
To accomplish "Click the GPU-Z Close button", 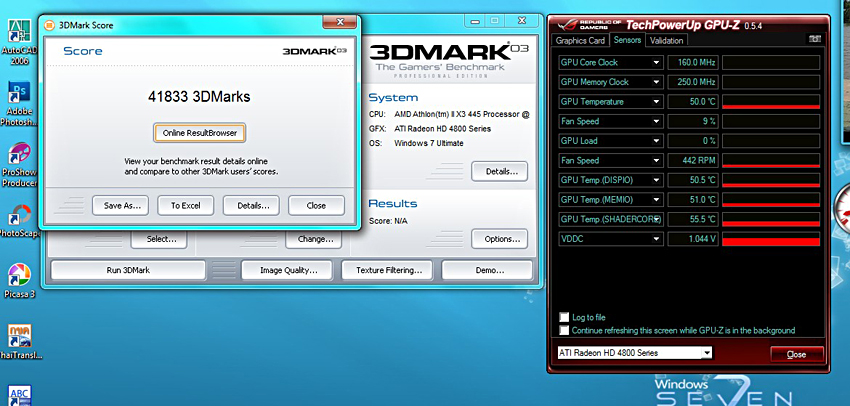I will pos(796,355).
